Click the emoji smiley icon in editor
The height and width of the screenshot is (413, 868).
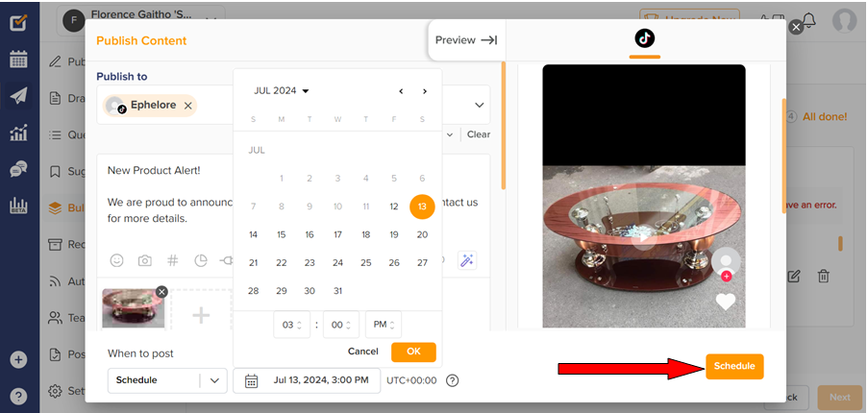pos(116,260)
